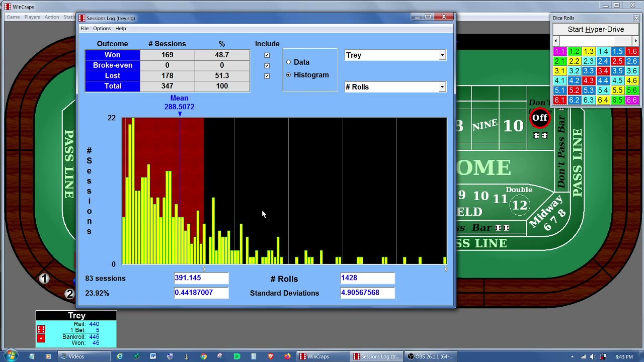Click left arrow of Dice Rolls scrollbar
The image size is (644, 362).
pyautogui.click(x=556, y=41)
